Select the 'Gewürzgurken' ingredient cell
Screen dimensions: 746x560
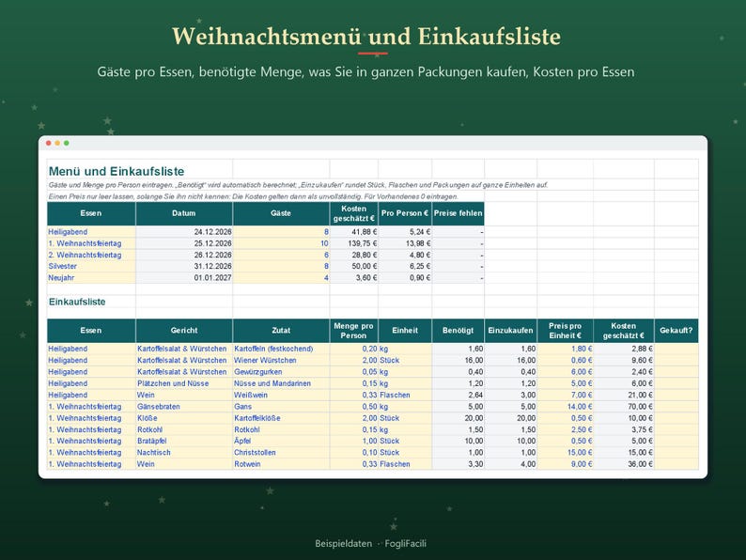(x=281, y=371)
